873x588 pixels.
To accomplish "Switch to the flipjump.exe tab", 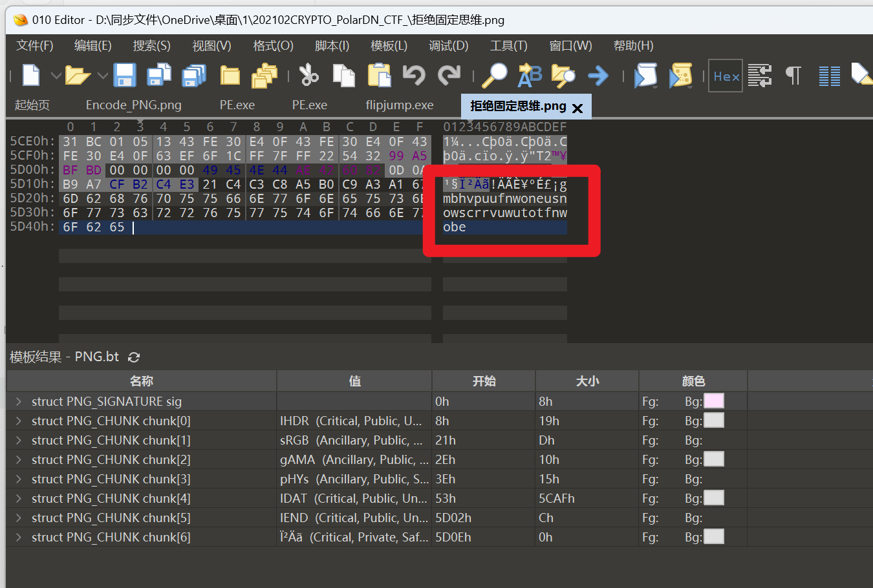I will point(399,105).
